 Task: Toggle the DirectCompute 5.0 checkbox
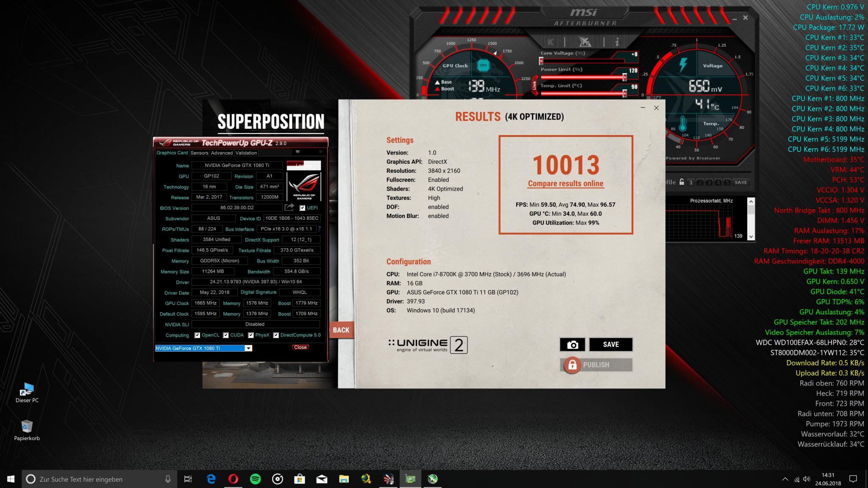tap(276, 335)
